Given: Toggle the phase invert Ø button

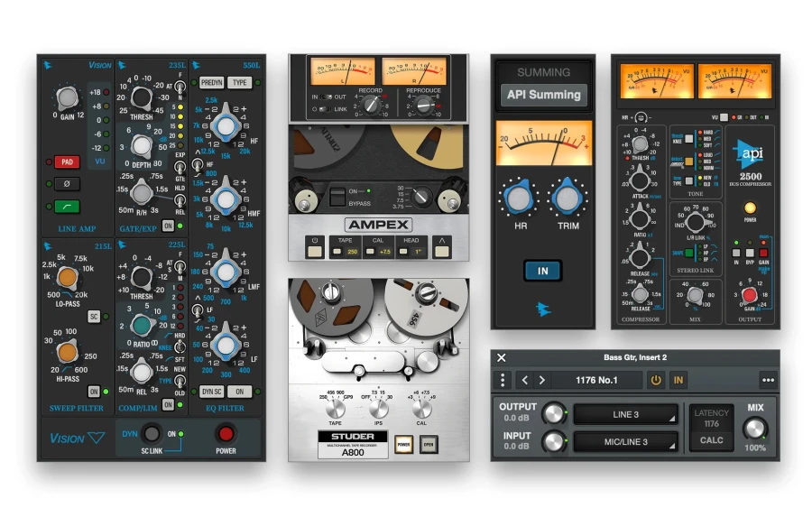Looking at the screenshot, I should coord(68,183).
